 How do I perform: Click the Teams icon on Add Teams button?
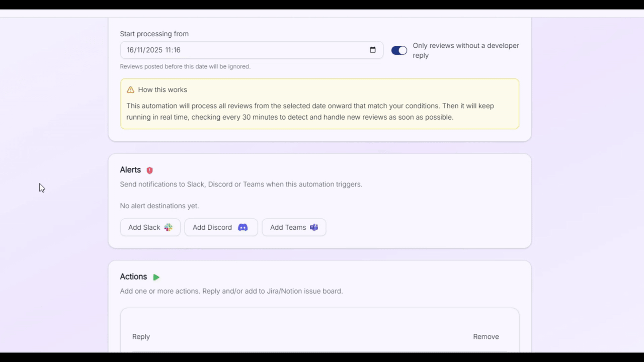313,227
